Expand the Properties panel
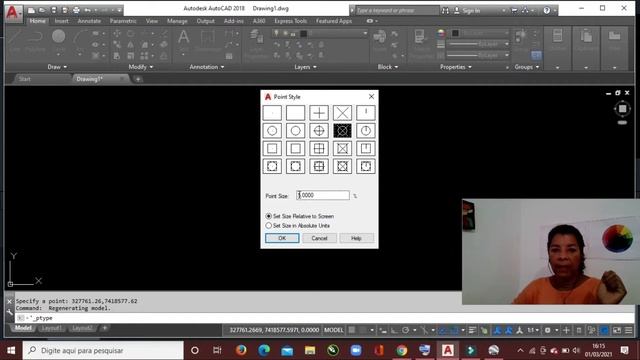Image resolution: width=640 pixels, height=360 pixels. pos(456,67)
